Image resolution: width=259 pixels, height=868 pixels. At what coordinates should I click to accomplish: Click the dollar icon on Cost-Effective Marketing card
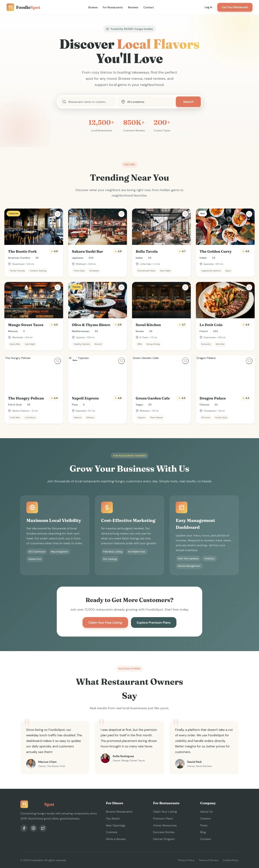[107, 507]
